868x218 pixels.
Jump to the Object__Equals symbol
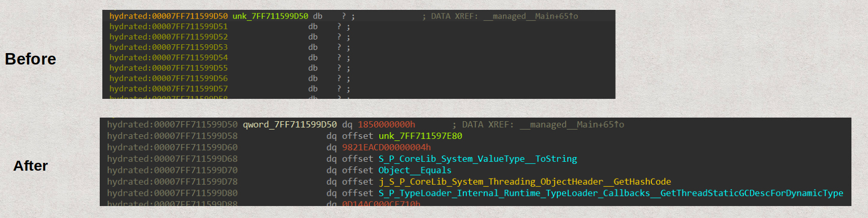coord(415,171)
